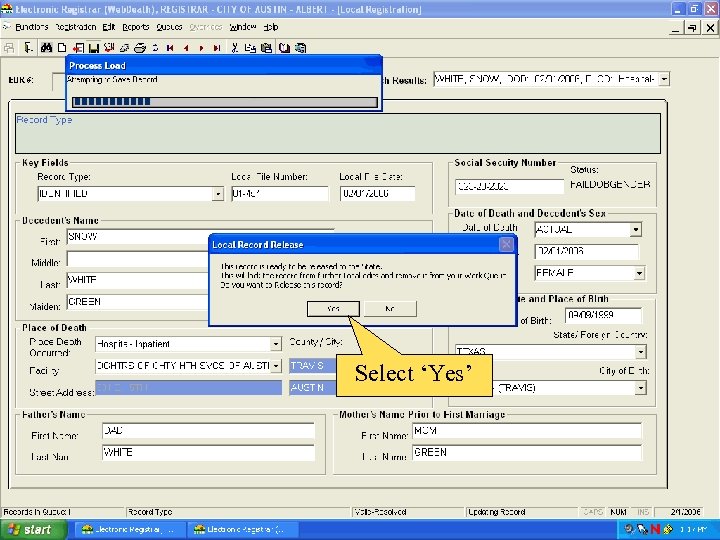Expand the Record Type dropdown arrow
720x540 pixels.
point(218,194)
